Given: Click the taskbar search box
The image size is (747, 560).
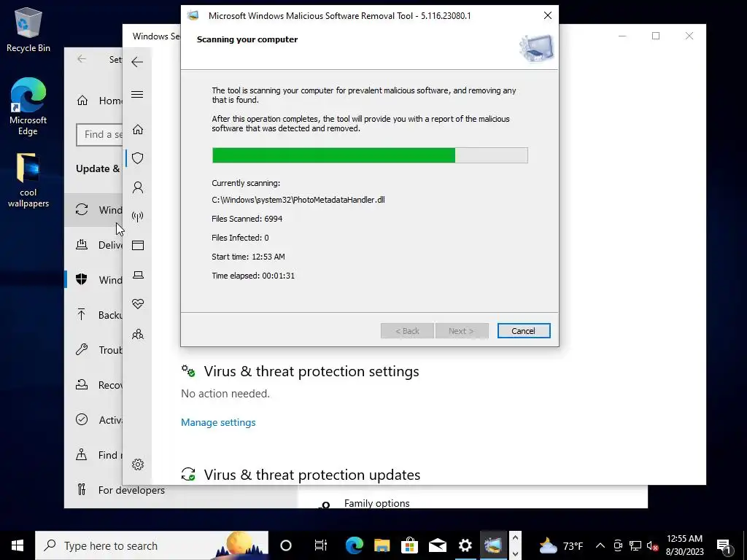Looking at the screenshot, I should coord(152,545).
